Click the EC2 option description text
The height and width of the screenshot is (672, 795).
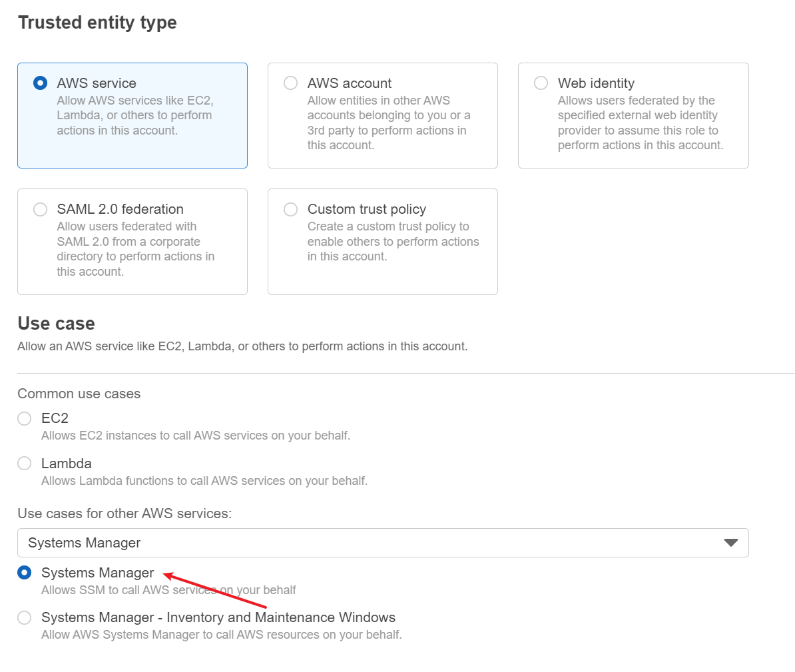coord(195,436)
